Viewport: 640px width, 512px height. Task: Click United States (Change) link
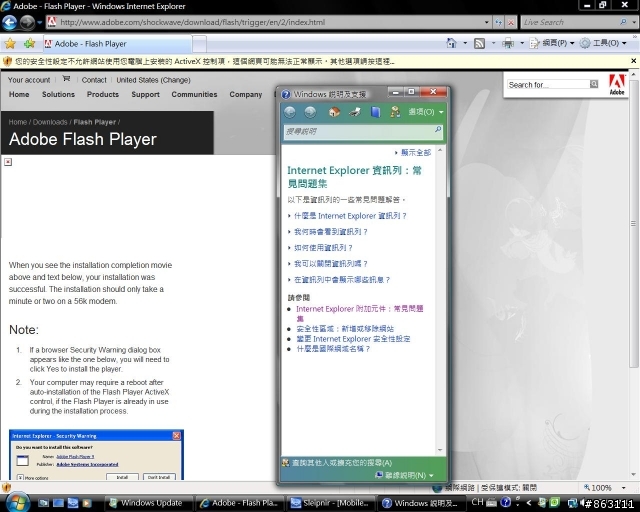click(153, 80)
